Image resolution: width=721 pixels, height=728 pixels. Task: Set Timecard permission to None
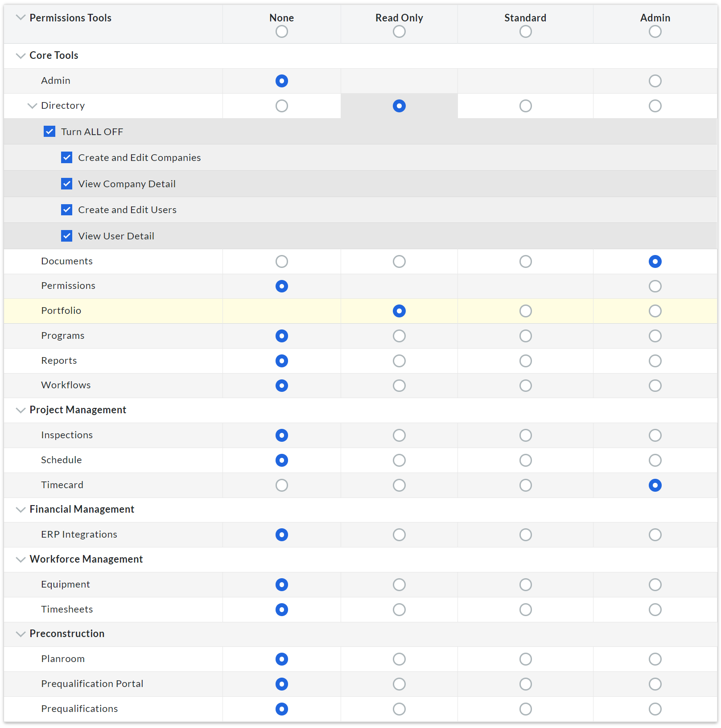pyautogui.click(x=281, y=485)
